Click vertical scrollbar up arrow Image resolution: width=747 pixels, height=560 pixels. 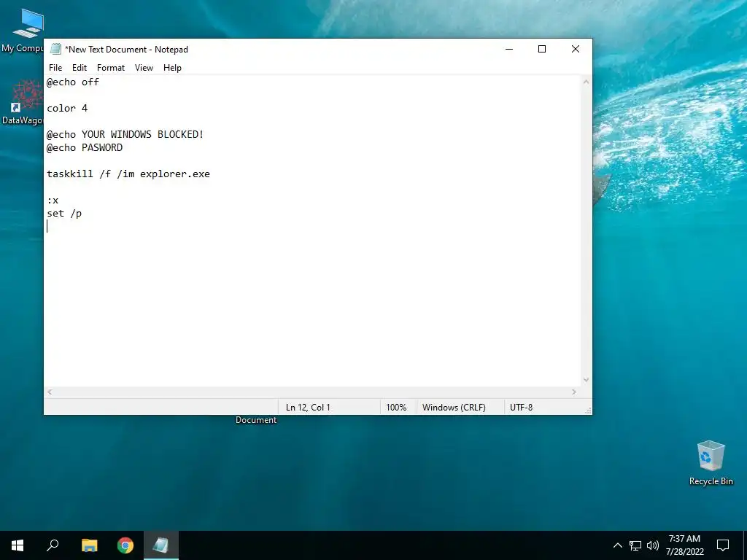pos(586,82)
